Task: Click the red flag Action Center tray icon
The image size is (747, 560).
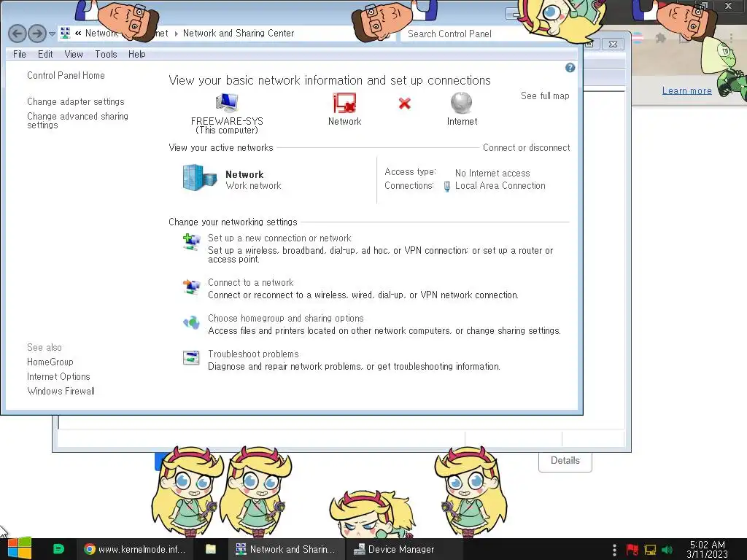Action: 632,550
